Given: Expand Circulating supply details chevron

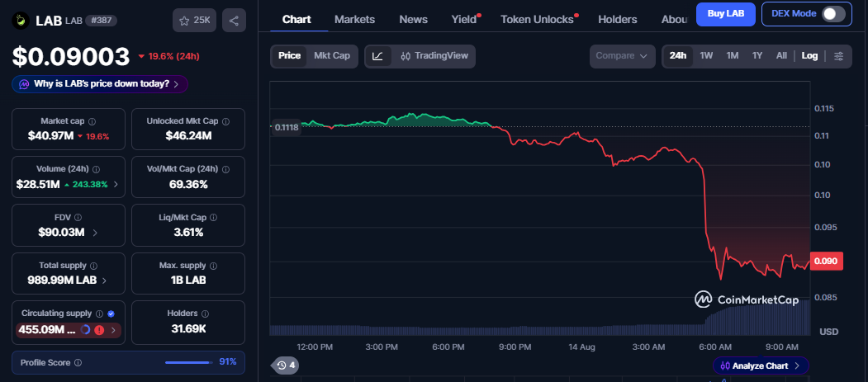Looking at the screenshot, I should (113, 331).
